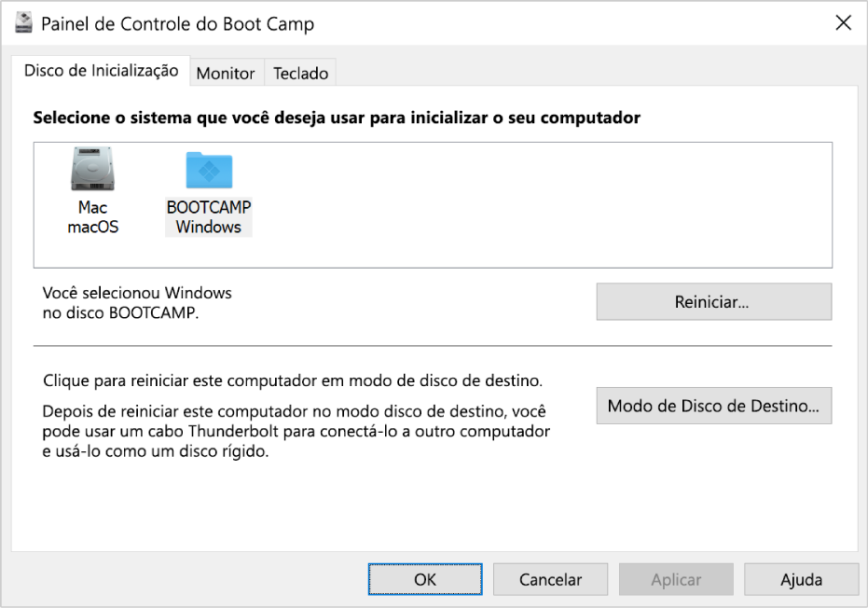Click the 'Painel de Controle do Boot Camp' title
The height and width of the screenshot is (608, 868).
178,24
